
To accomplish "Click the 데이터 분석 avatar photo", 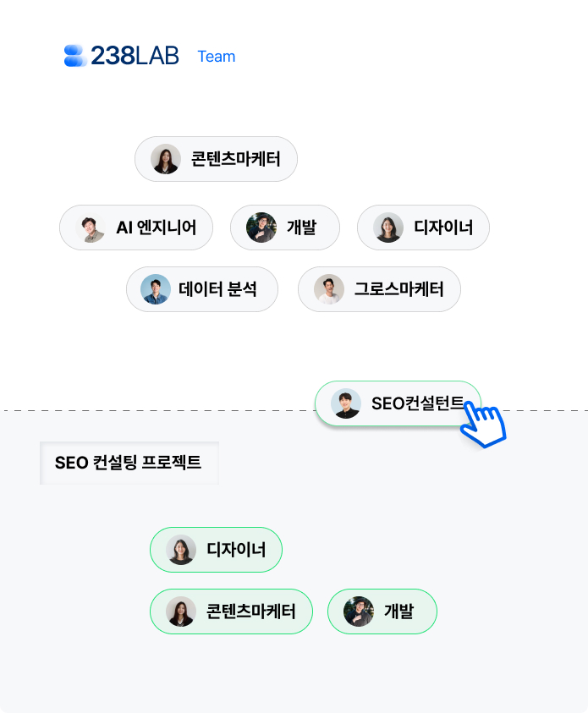I will click(156, 289).
